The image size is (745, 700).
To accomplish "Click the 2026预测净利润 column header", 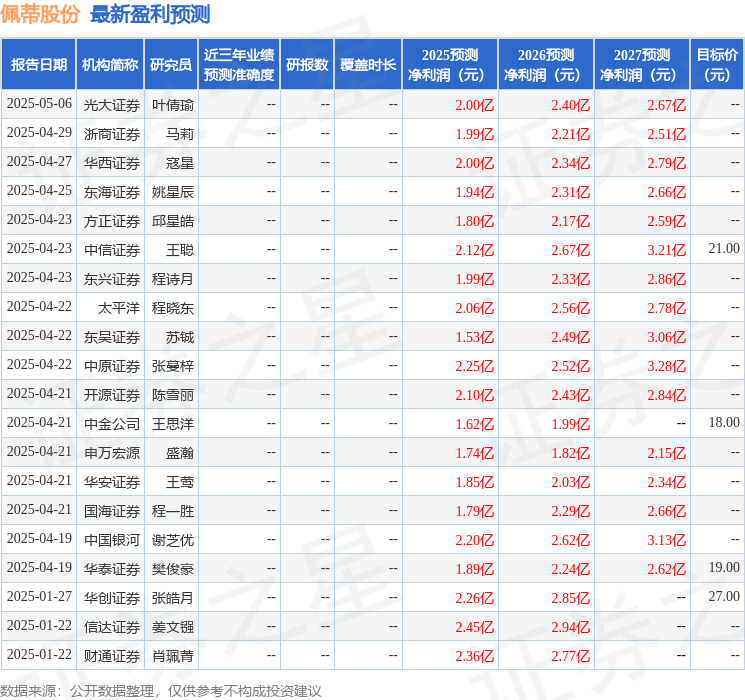I will pyautogui.click(x=546, y=65).
